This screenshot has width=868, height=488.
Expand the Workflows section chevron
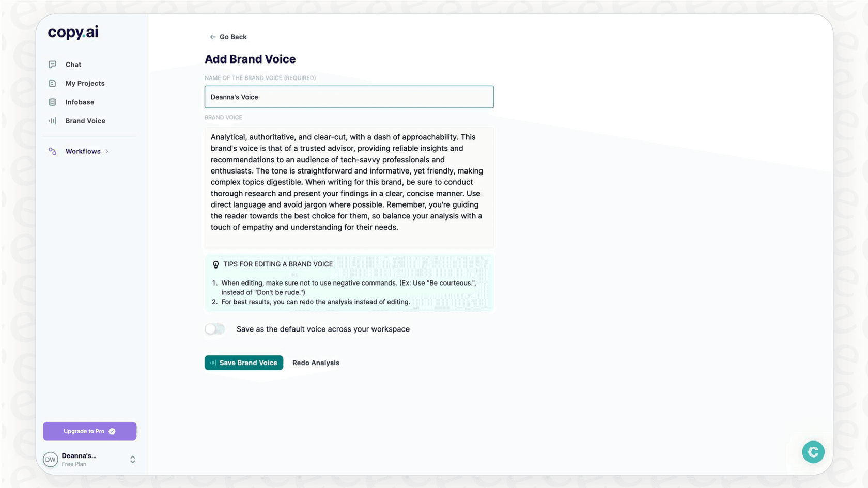[108, 151]
